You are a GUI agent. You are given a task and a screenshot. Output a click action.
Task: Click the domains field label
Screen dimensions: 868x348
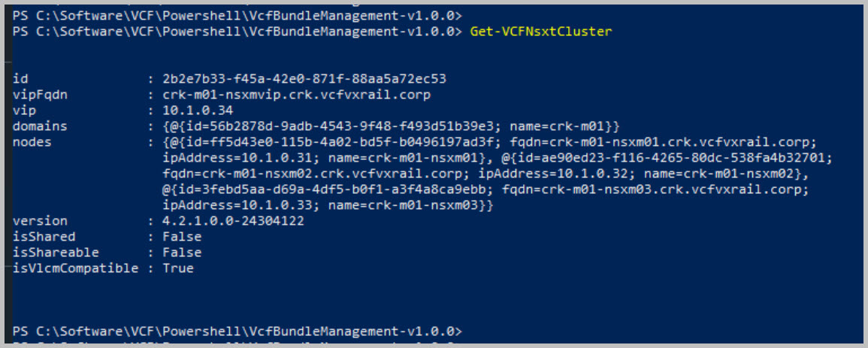pyautogui.click(x=40, y=126)
